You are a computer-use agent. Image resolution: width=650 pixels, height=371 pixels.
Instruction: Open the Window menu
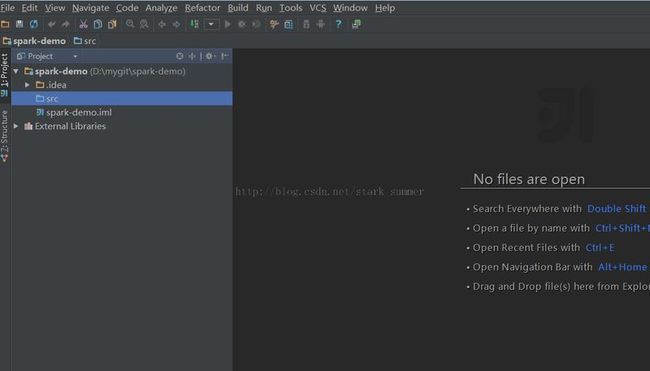[350, 8]
